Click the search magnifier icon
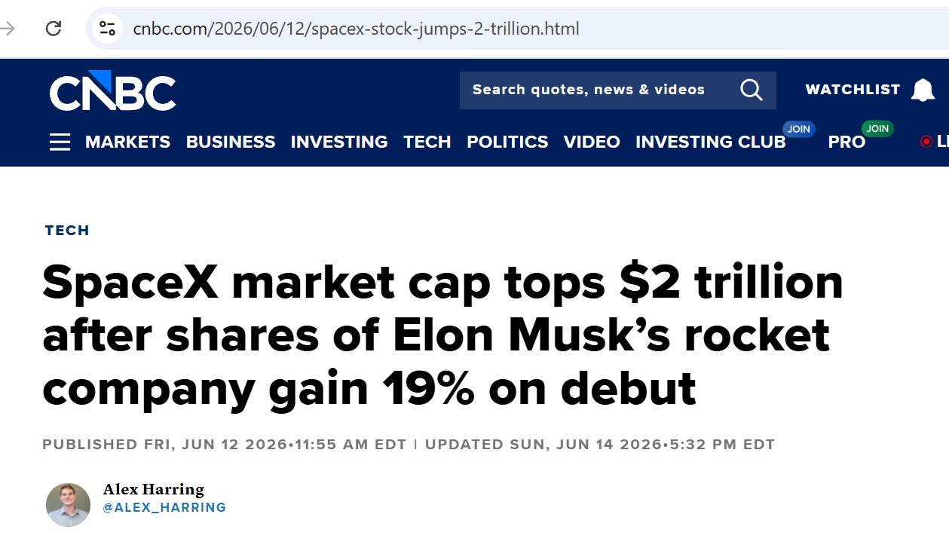 [751, 90]
